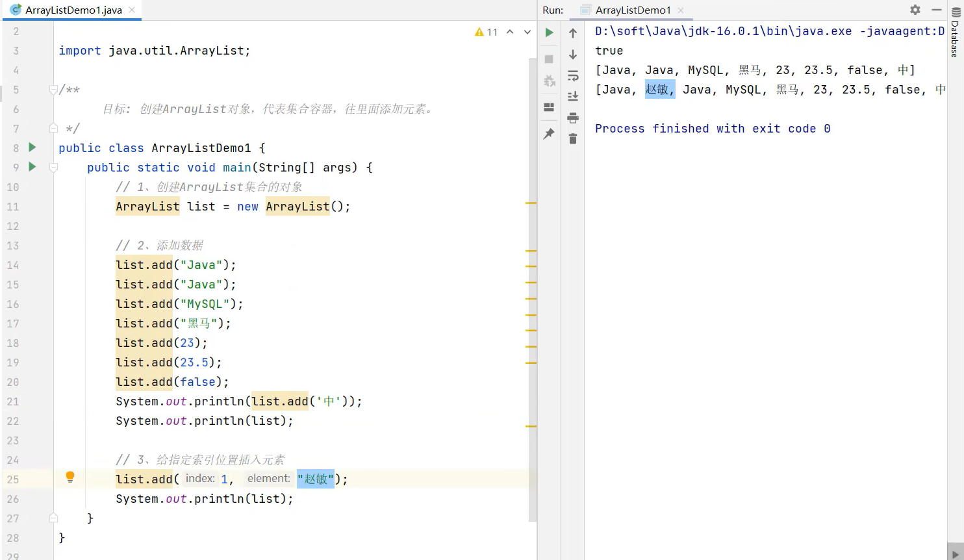The image size is (964, 560).
Task: Select the ArrayListDemo1 run tab
Action: pos(633,10)
